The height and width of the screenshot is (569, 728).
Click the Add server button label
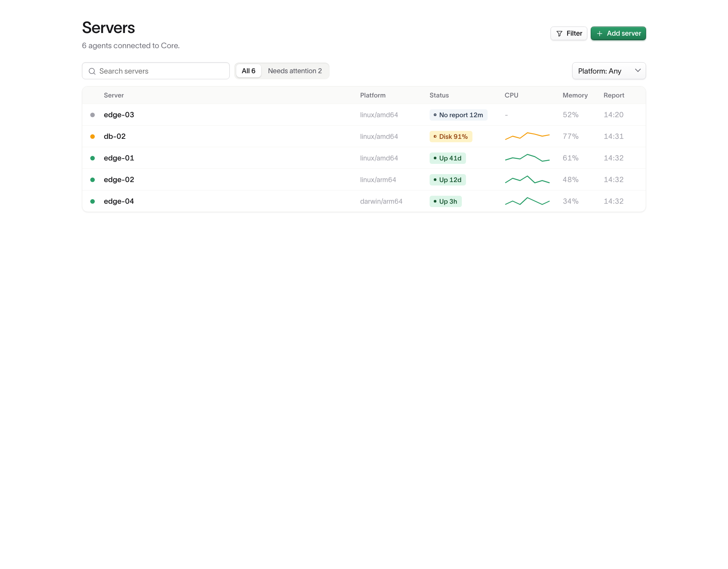[x=624, y=33]
